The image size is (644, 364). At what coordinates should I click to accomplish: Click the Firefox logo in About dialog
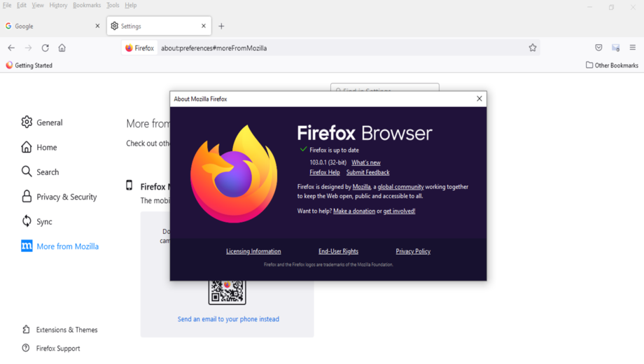(x=234, y=174)
